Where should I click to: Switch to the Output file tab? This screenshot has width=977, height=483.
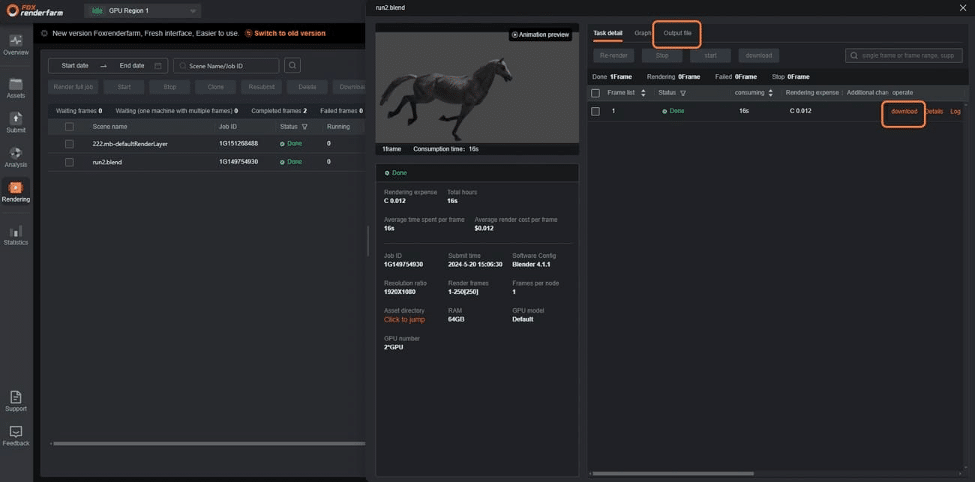click(x=677, y=32)
